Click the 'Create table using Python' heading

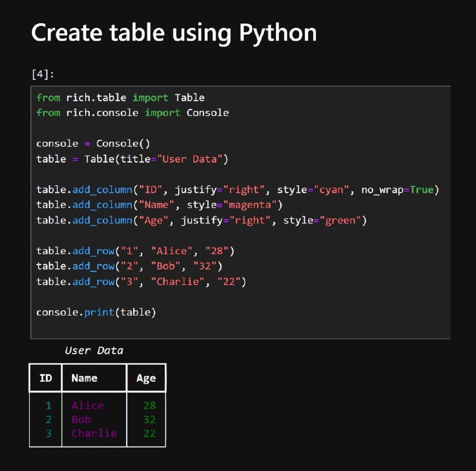coord(174,33)
